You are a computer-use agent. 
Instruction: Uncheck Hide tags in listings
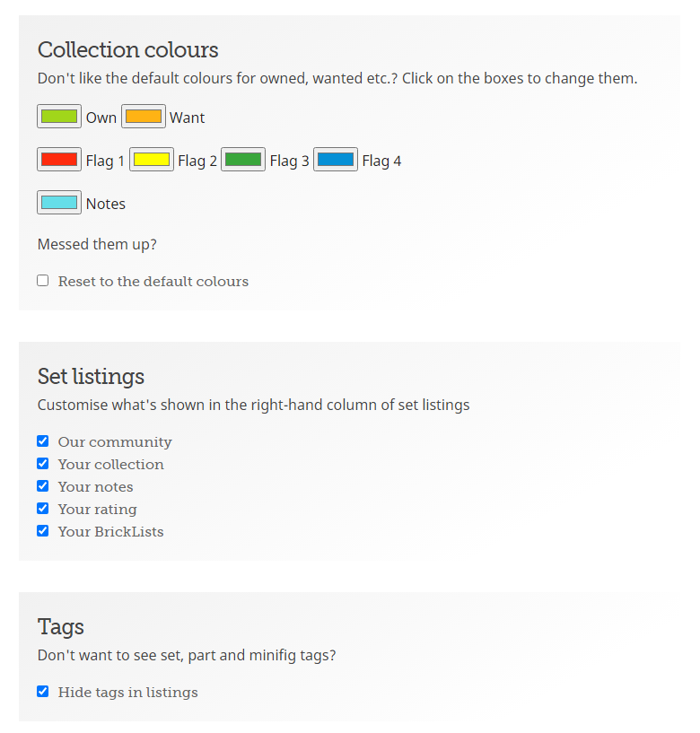tap(43, 692)
